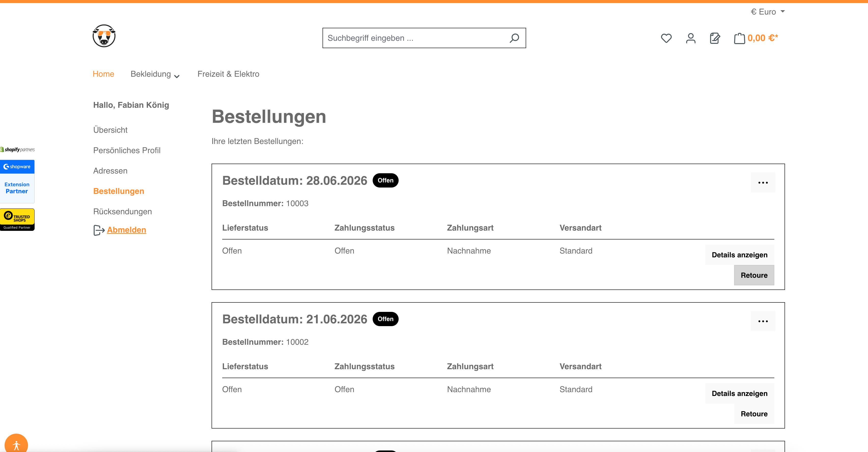Click the heading Bestelldatum: 21.06.2026

(x=295, y=320)
